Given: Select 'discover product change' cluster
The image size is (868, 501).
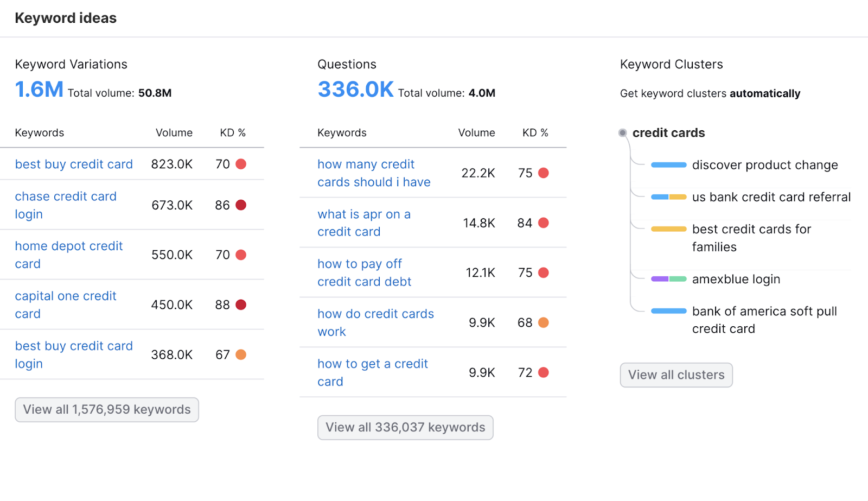Looking at the screenshot, I should coord(765,165).
